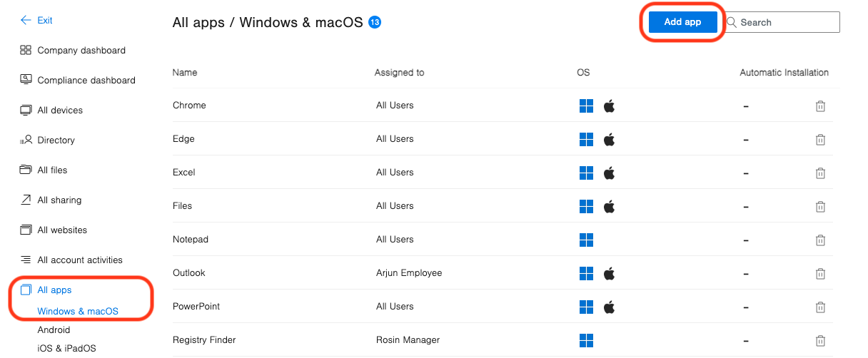Open the Registry Finder app entry
This screenshot has height=358, width=868.
(x=204, y=340)
